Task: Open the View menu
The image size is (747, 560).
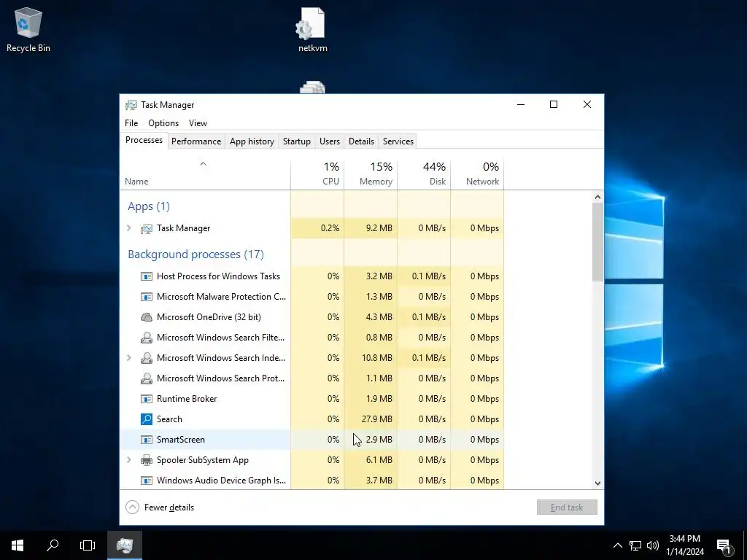Action: click(x=198, y=123)
